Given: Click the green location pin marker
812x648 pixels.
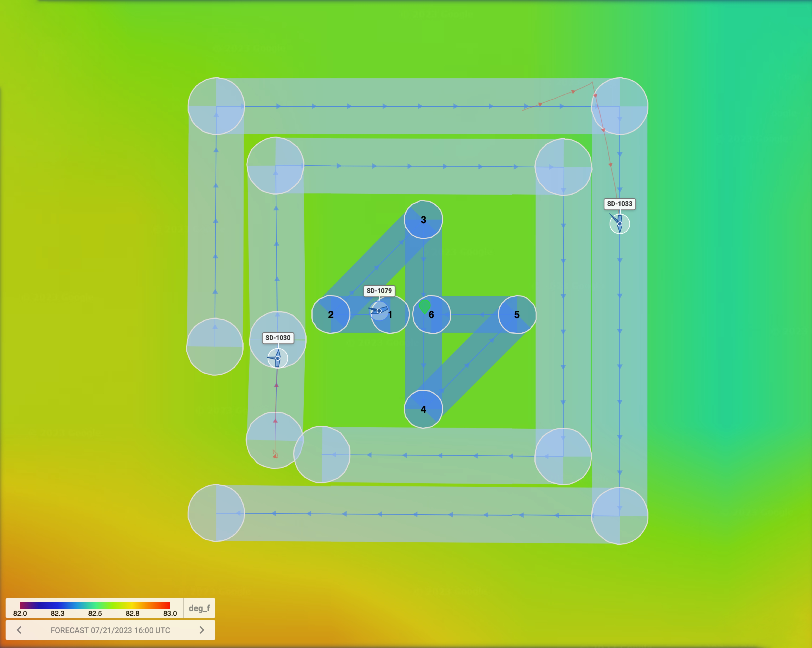Looking at the screenshot, I should pyautogui.click(x=425, y=306).
